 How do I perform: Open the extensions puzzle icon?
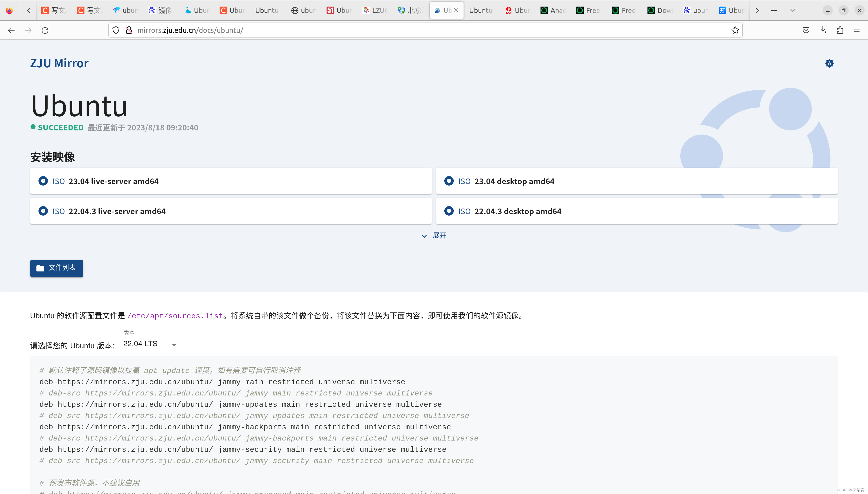tap(840, 30)
